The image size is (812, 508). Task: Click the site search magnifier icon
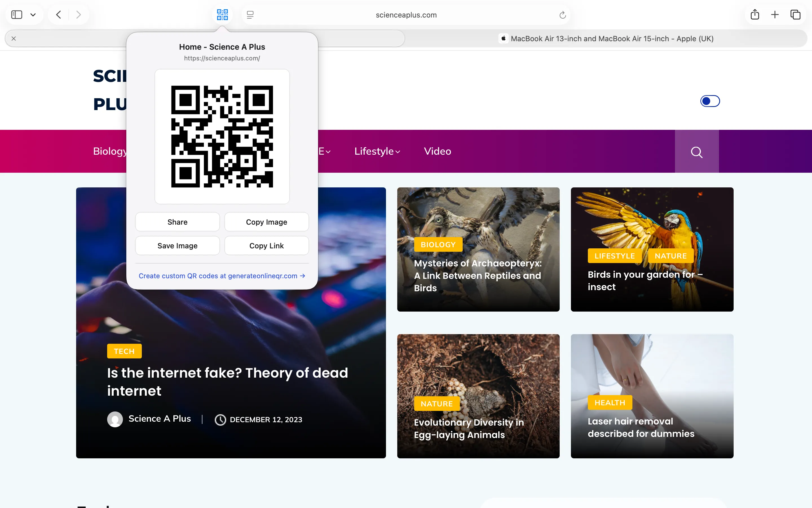coord(697,152)
